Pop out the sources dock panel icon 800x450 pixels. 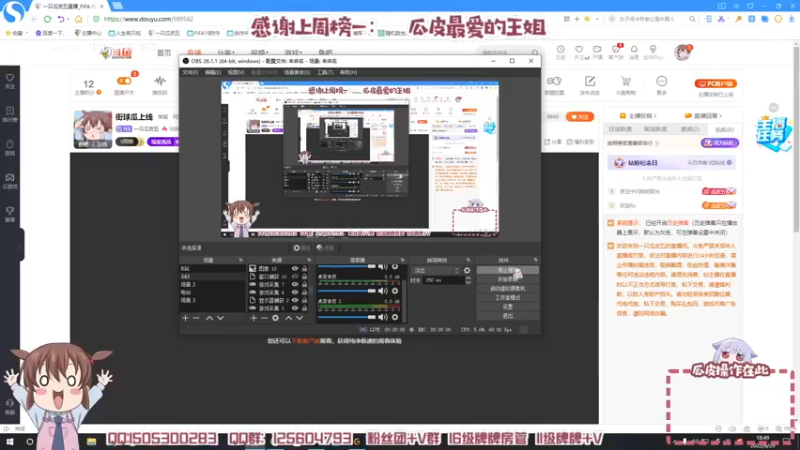[309, 260]
